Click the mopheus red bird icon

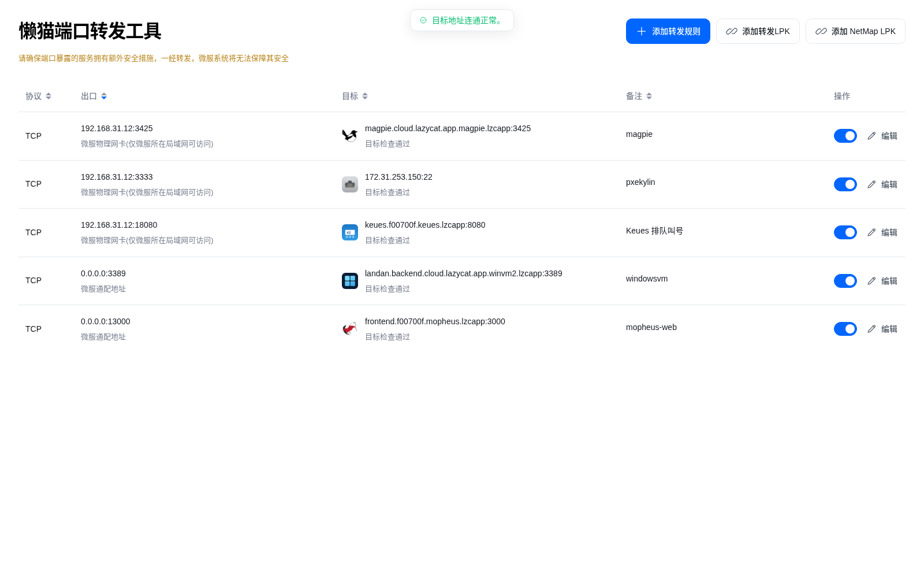[350, 329]
